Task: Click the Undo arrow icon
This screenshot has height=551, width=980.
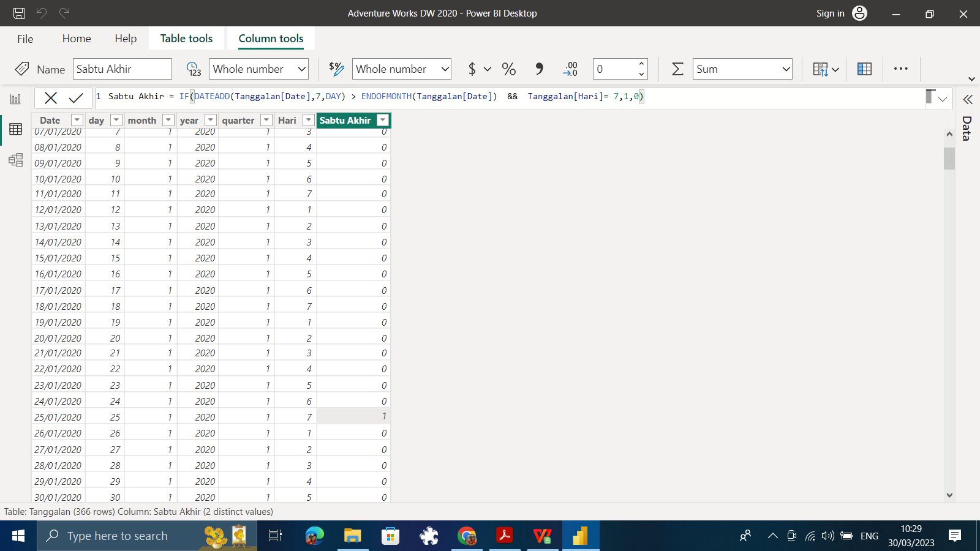Action: [42, 13]
